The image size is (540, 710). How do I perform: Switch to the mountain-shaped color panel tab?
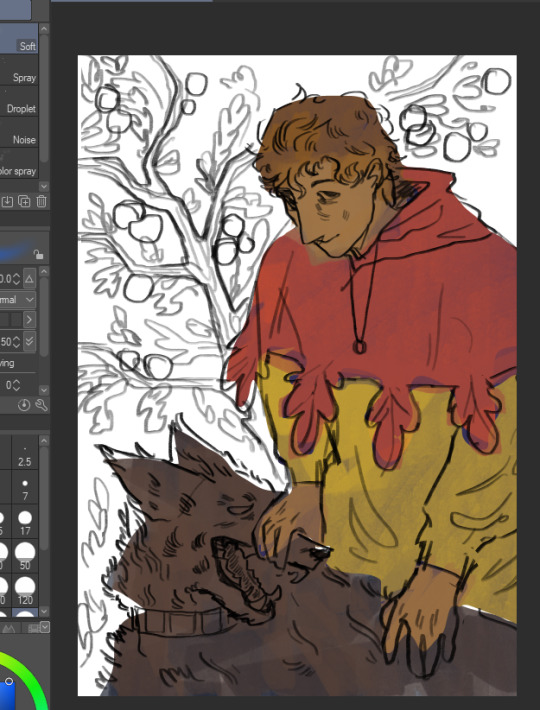[9, 628]
